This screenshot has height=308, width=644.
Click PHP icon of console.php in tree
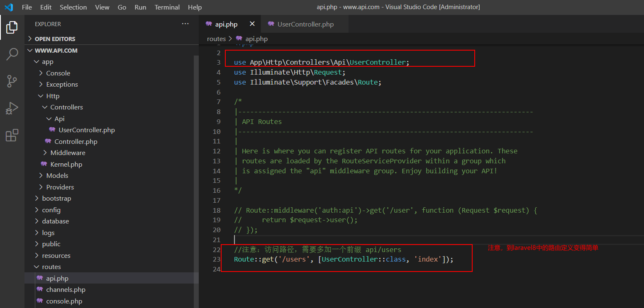tap(39, 301)
